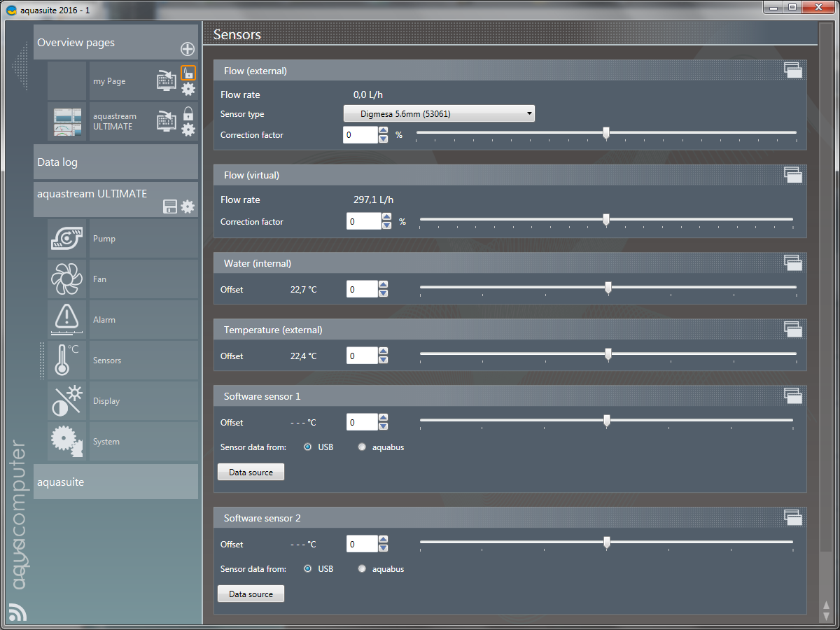Click the Alarm label in sidebar
The width and height of the screenshot is (840, 630).
(104, 320)
